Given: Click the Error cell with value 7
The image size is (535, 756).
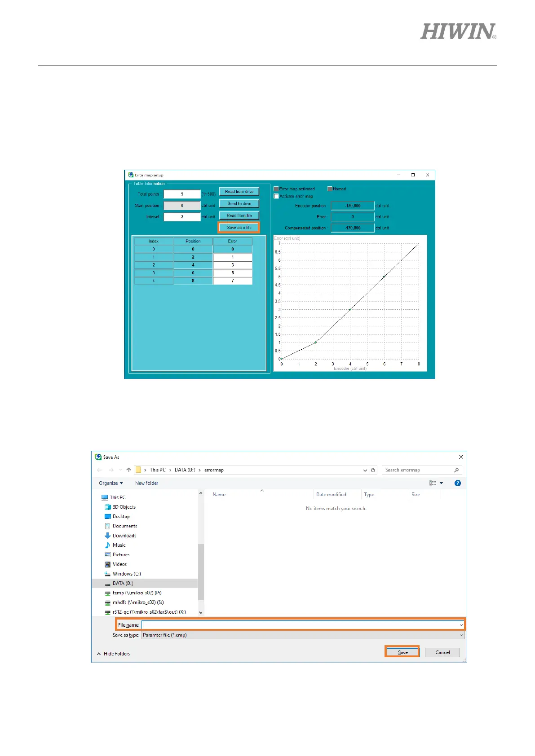Looking at the screenshot, I should pyautogui.click(x=233, y=281).
